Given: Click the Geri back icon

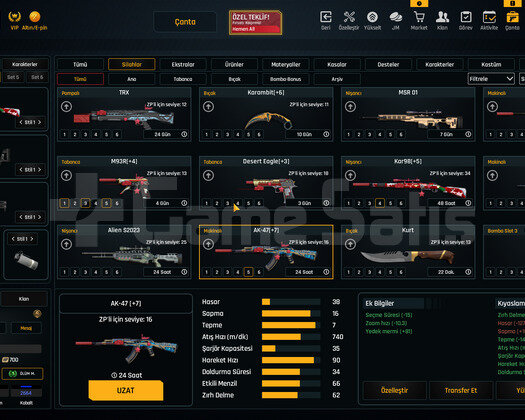Looking at the screenshot, I should click(326, 17).
